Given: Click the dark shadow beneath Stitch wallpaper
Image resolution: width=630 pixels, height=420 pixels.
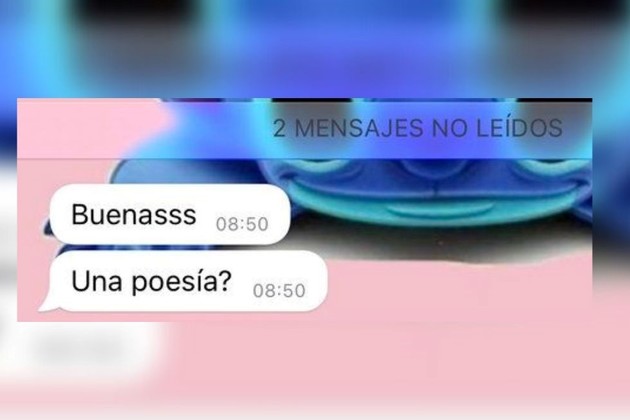Looking at the screenshot, I should coord(442,246).
